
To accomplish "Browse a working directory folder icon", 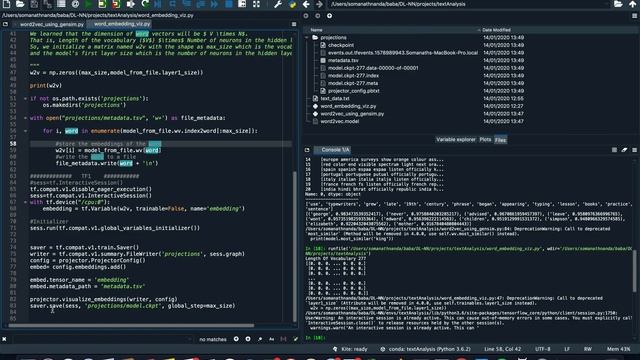I will [x=618, y=4].
